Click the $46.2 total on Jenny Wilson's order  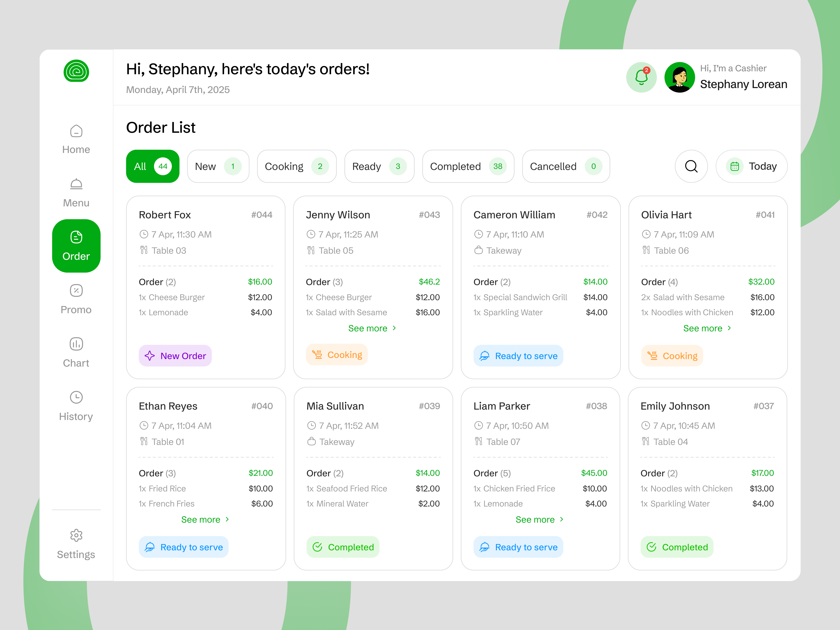(429, 282)
